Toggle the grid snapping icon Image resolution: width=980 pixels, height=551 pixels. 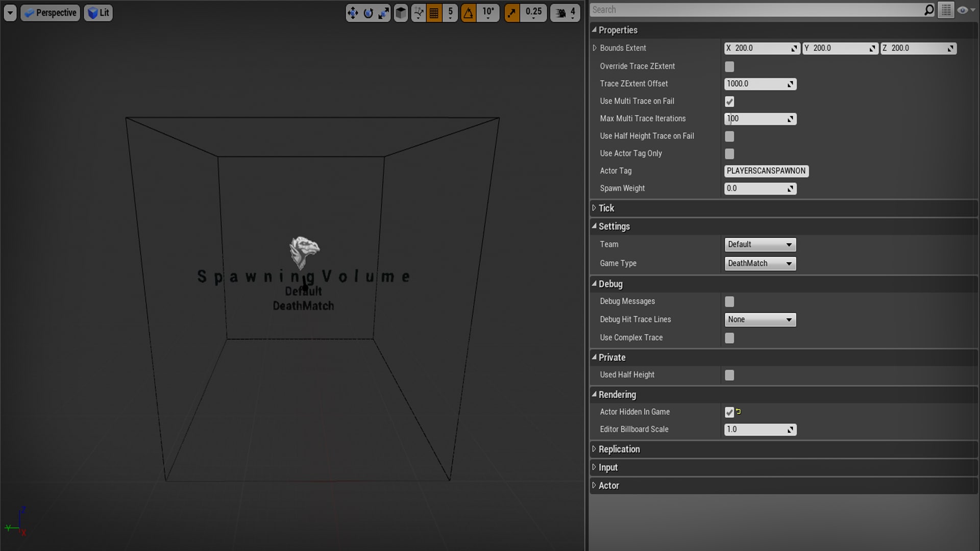(x=433, y=13)
